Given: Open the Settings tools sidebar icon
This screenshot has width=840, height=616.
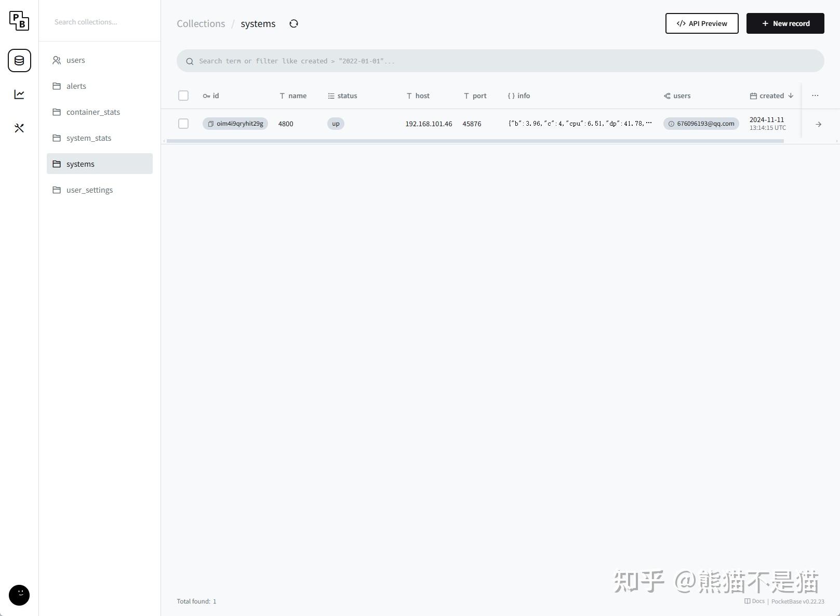Looking at the screenshot, I should tap(19, 128).
